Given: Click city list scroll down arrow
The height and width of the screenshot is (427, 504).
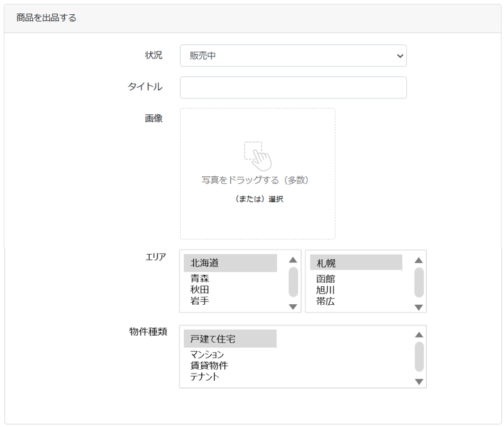Looking at the screenshot, I should click(419, 307).
